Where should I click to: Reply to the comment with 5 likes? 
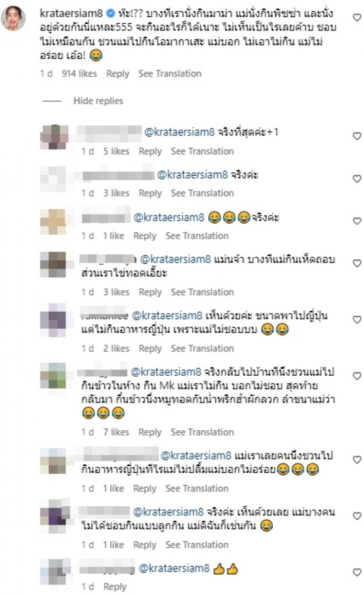150,151
